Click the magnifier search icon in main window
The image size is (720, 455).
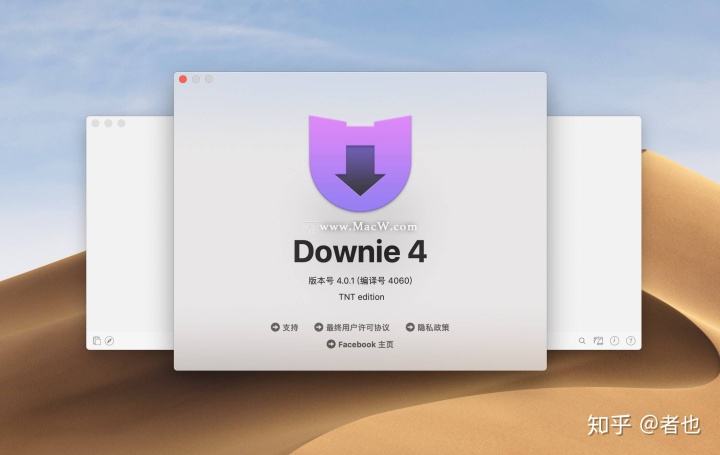pos(582,341)
